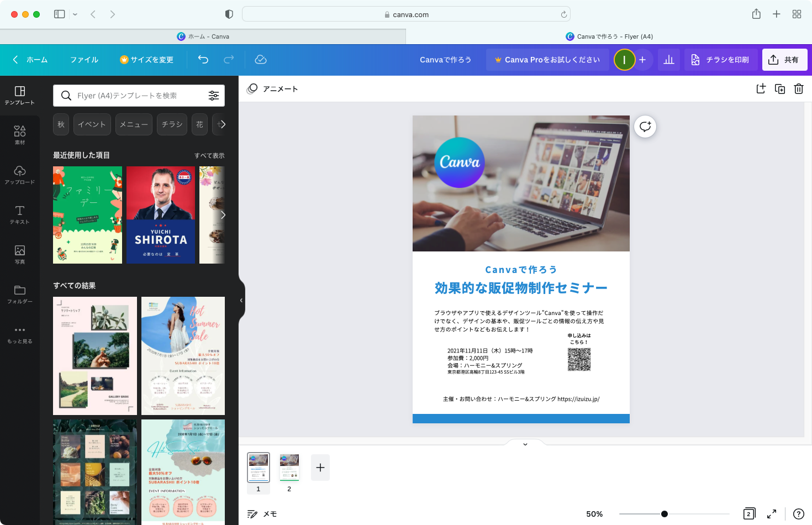The width and height of the screenshot is (812, 525).
Task: Select the イベント category chip
Action: click(x=92, y=124)
